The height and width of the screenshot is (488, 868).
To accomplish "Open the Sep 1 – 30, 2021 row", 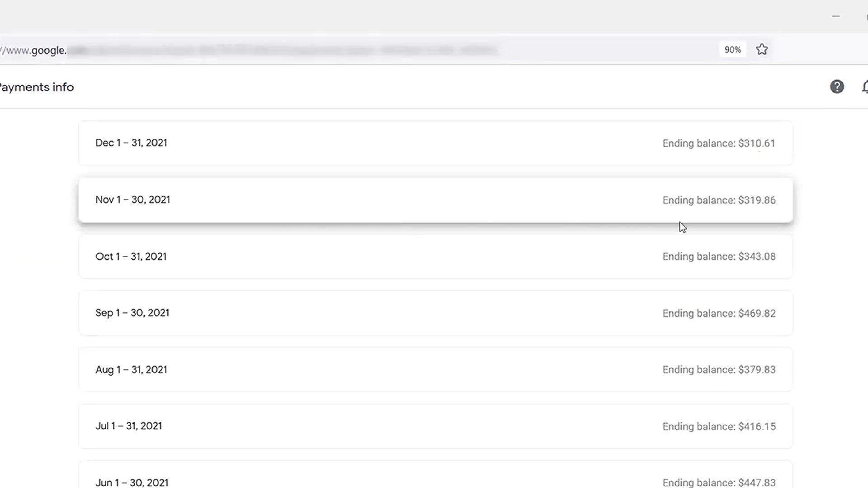I will click(436, 313).
